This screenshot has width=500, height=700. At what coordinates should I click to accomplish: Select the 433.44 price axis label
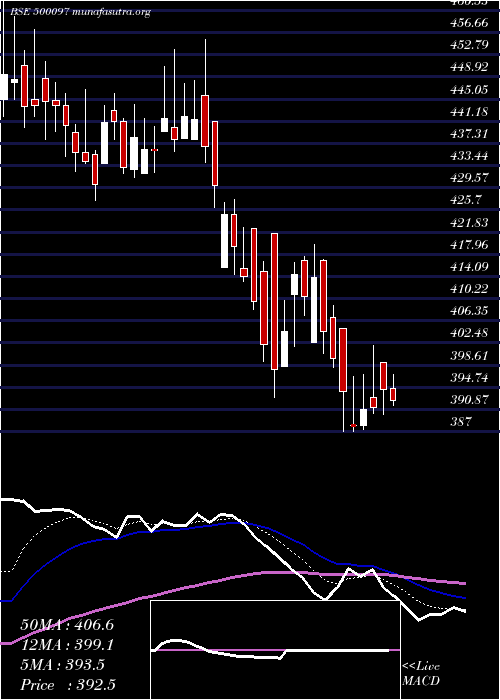[x=468, y=156]
